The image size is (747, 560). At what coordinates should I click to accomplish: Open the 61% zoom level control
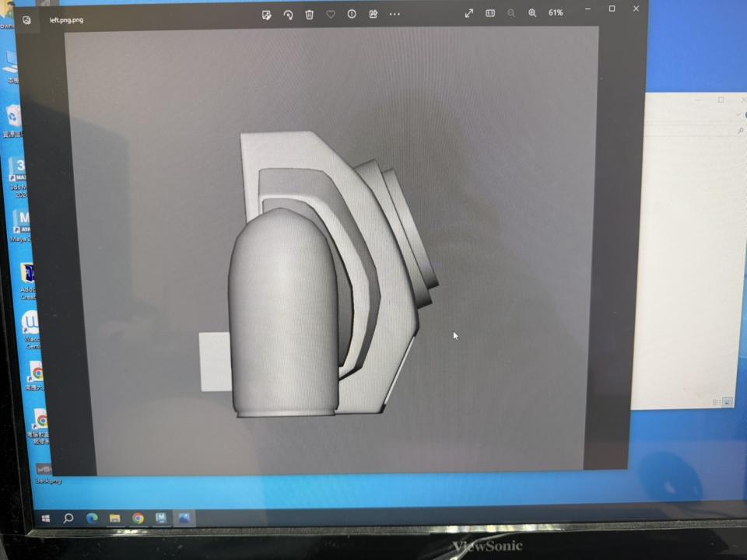pos(555,13)
